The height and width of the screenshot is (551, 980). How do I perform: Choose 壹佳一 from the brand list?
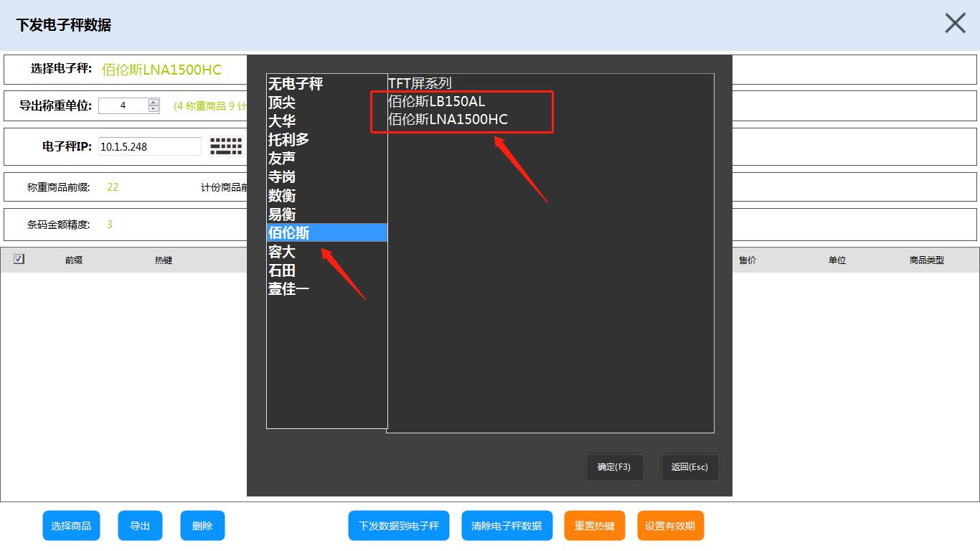(x=326, y=289)
